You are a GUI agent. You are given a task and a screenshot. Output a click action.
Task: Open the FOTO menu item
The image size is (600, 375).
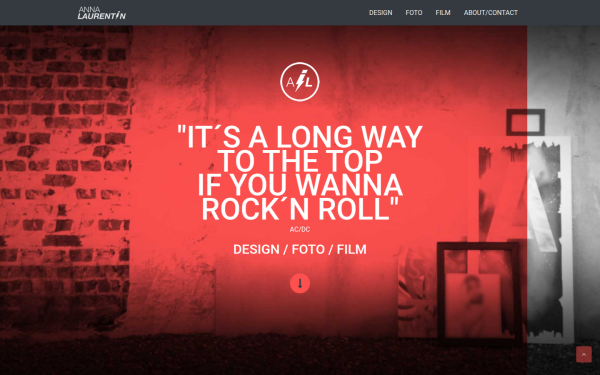click(x=414, y=13)
